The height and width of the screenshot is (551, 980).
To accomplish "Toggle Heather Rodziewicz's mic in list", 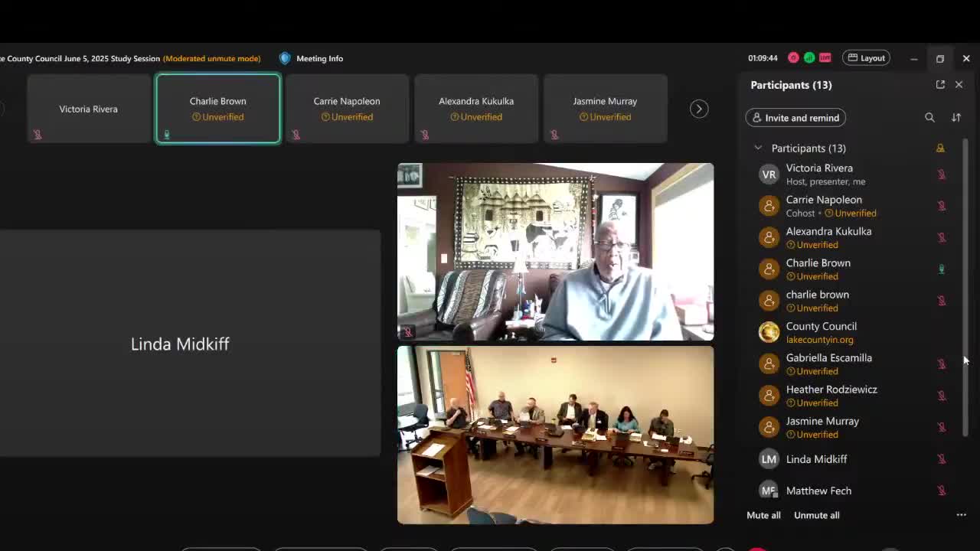I will [x=942, y=396].
